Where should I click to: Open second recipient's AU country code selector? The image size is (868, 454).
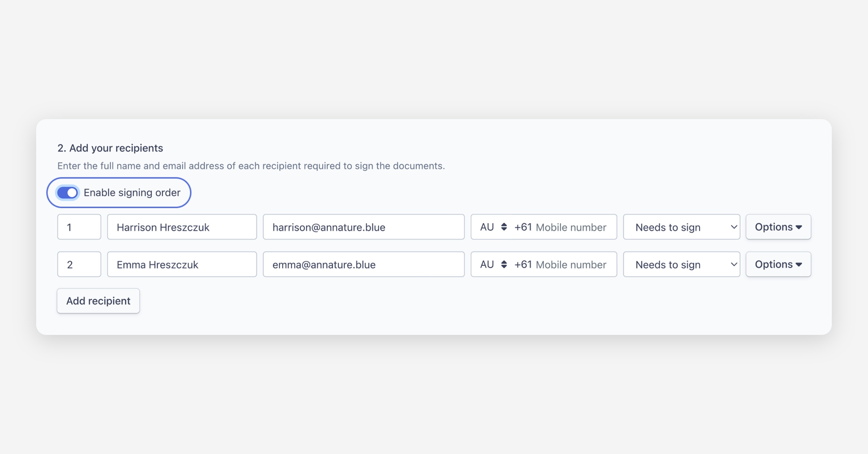[493, 264]
